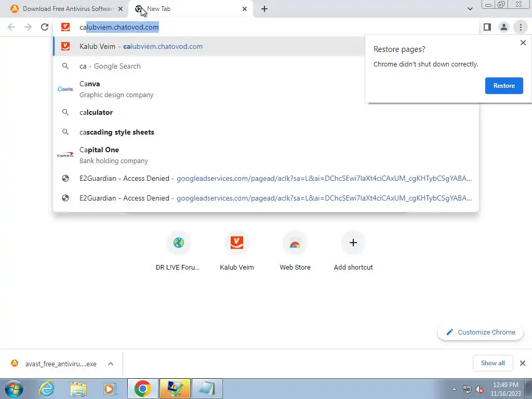Open the notepad-like taskbar window
The width and height of the screenshot is (532, 399).
pos(207,389)
